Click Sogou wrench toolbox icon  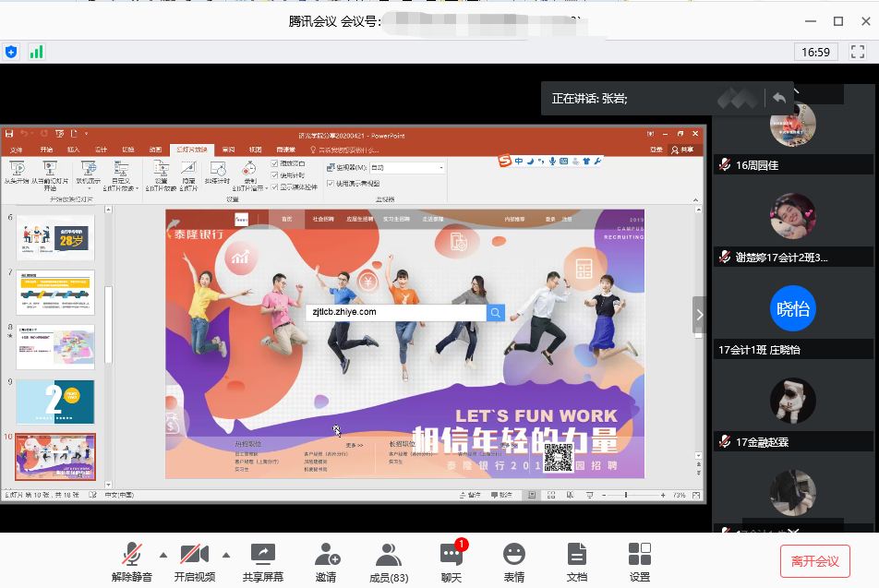[x=597, y=161]
